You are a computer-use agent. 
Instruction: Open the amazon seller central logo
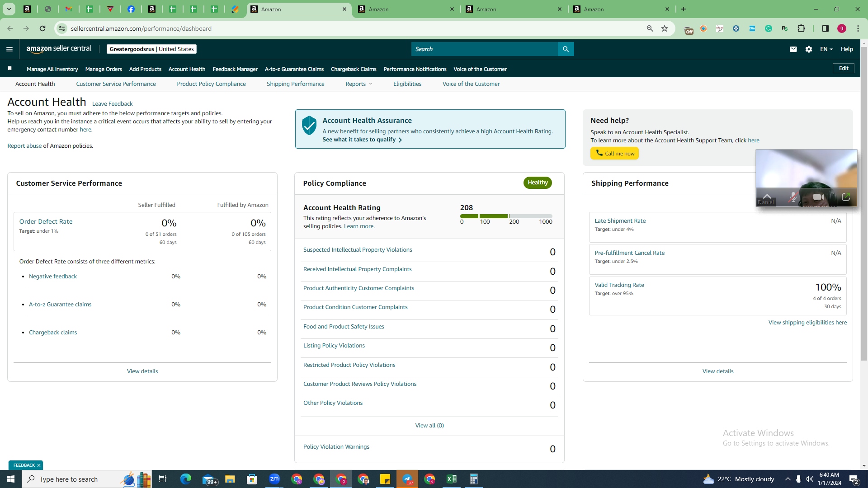(x=59, y=49)
